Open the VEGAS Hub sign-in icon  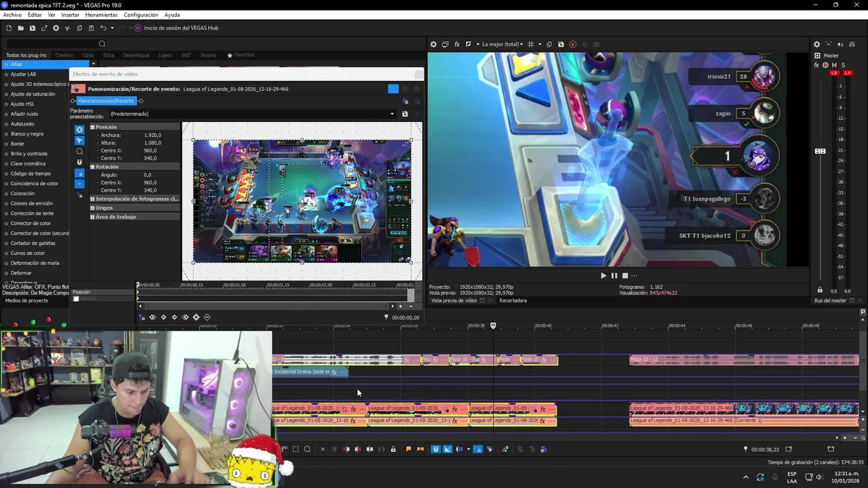point(138,28)
